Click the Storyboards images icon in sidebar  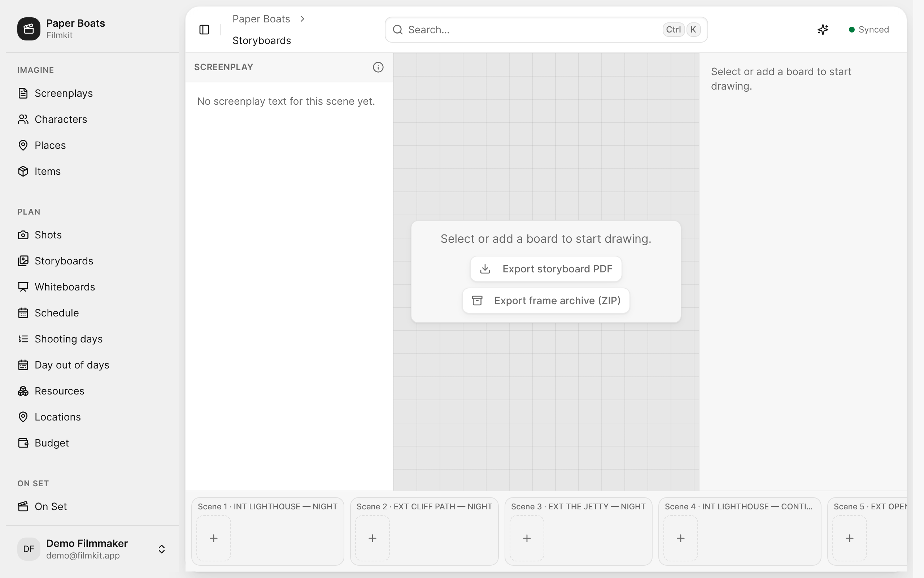(23, 261)
